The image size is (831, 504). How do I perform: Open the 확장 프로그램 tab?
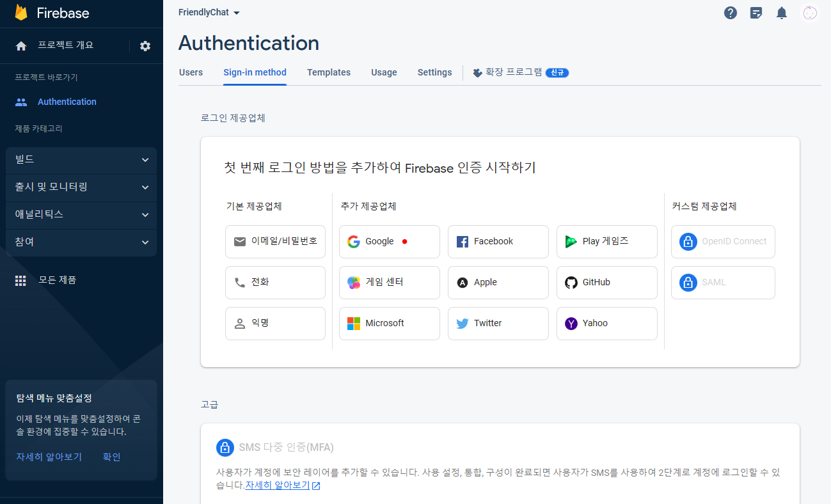click(x=521, y=72)
